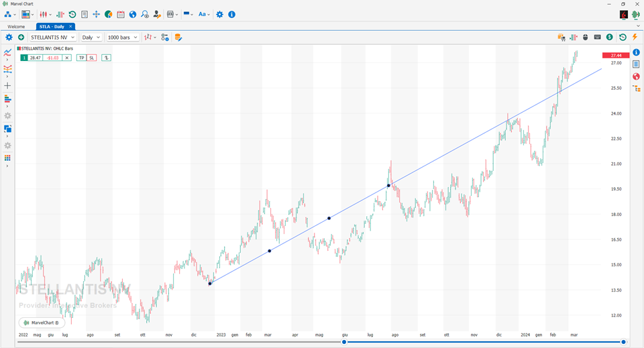Click the red globe icon in right sidebar
644x348 pixels.
(636, 76)
